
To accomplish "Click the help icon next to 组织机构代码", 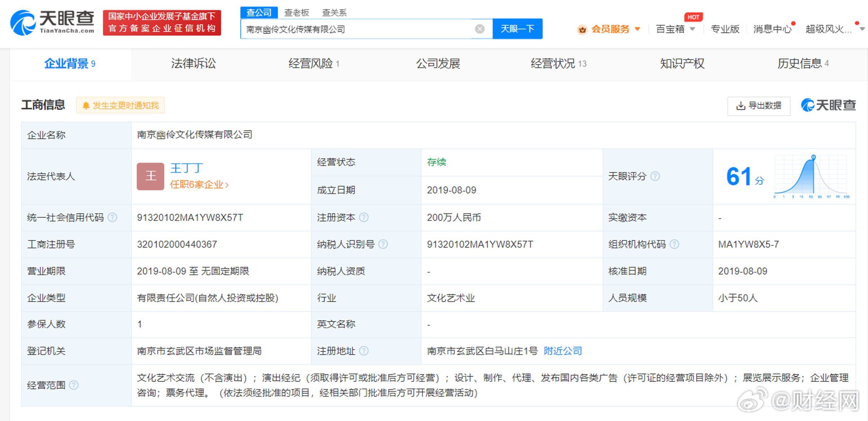I will tap(674, 244).
